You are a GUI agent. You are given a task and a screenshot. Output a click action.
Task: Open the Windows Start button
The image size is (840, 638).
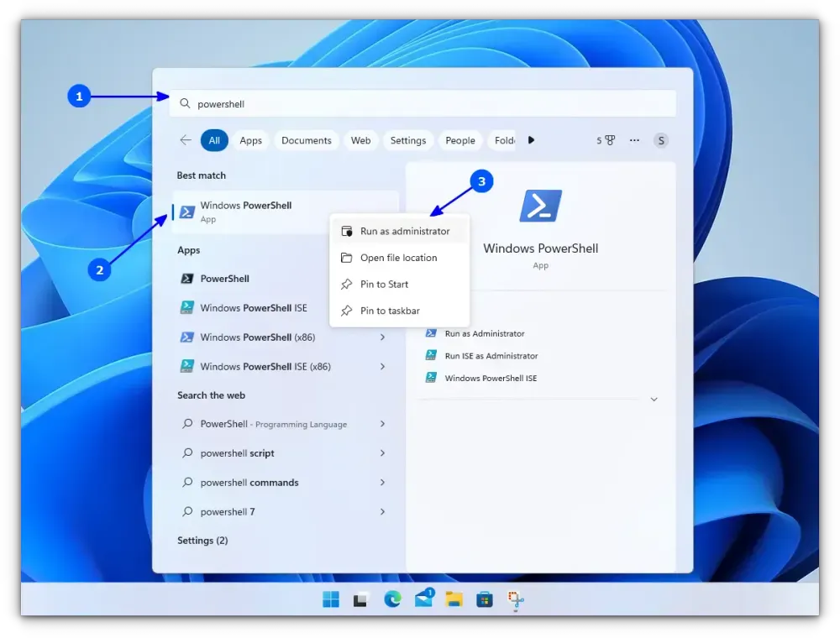(331, 599)
